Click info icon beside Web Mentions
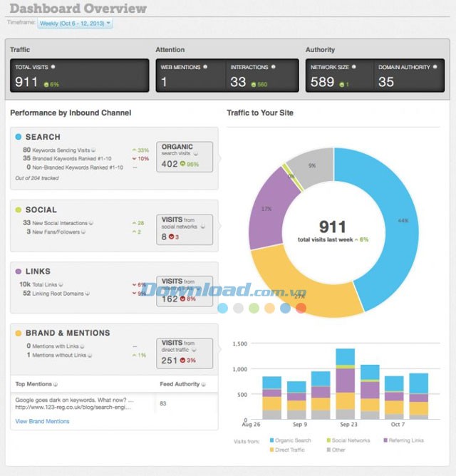The height and width of the screenshot is (476, 456). pos(206,67)
